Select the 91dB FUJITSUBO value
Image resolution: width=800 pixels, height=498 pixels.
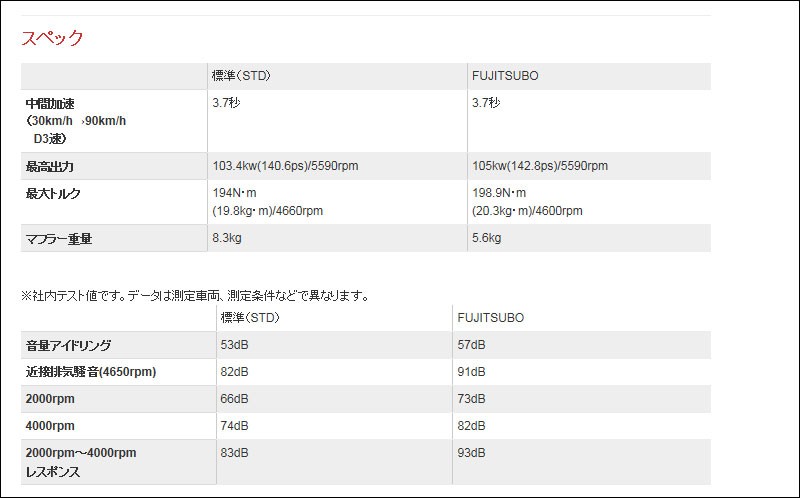point(471,372)
